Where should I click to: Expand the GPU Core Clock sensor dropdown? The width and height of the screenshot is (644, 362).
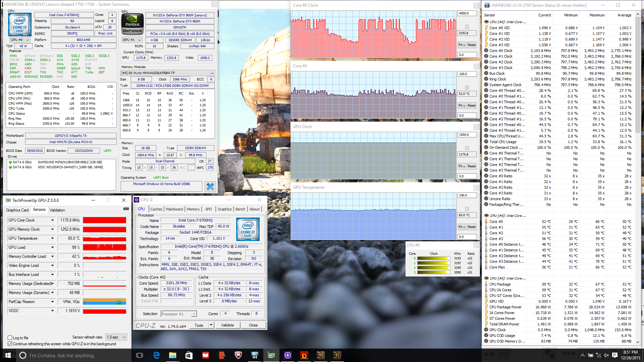(x=52, y=220)
